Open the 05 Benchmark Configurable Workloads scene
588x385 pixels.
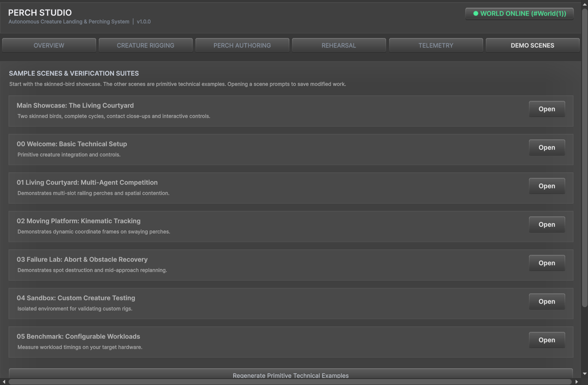point(547,340)
